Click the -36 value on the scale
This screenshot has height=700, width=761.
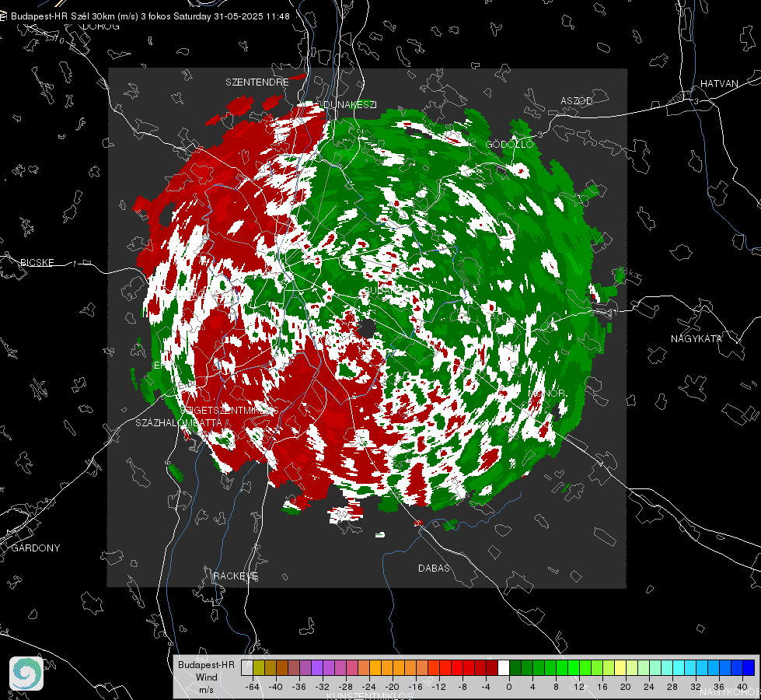tap(298, 687)
